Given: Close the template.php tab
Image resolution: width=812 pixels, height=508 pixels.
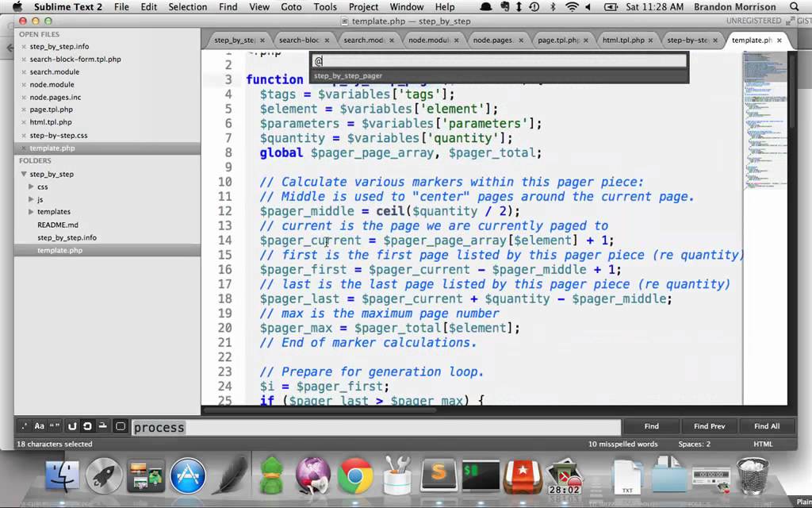Looking at the screenshot, I should [x=779, y=40].
